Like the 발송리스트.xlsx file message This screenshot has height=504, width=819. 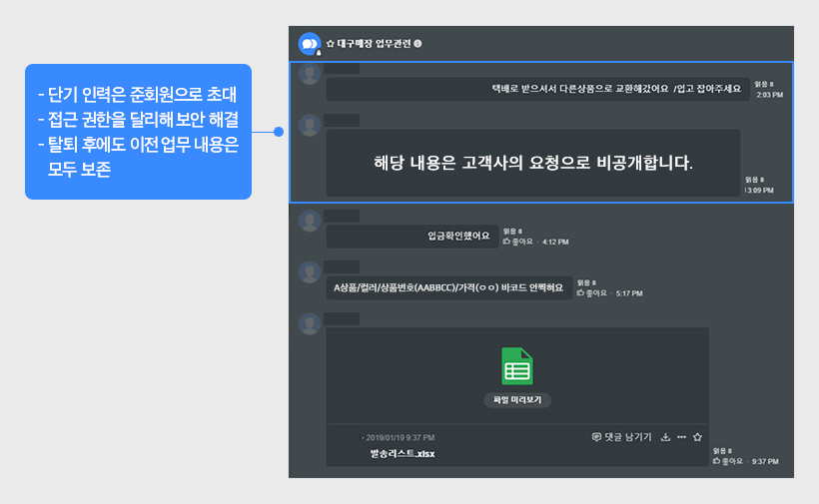point(729,461)
